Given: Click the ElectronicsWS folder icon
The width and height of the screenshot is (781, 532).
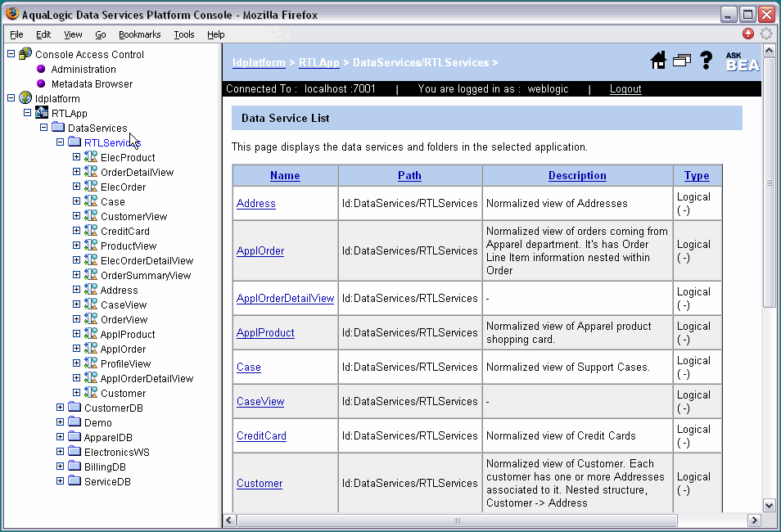Looking at the screenshot, I should click(x=74, y=451).
